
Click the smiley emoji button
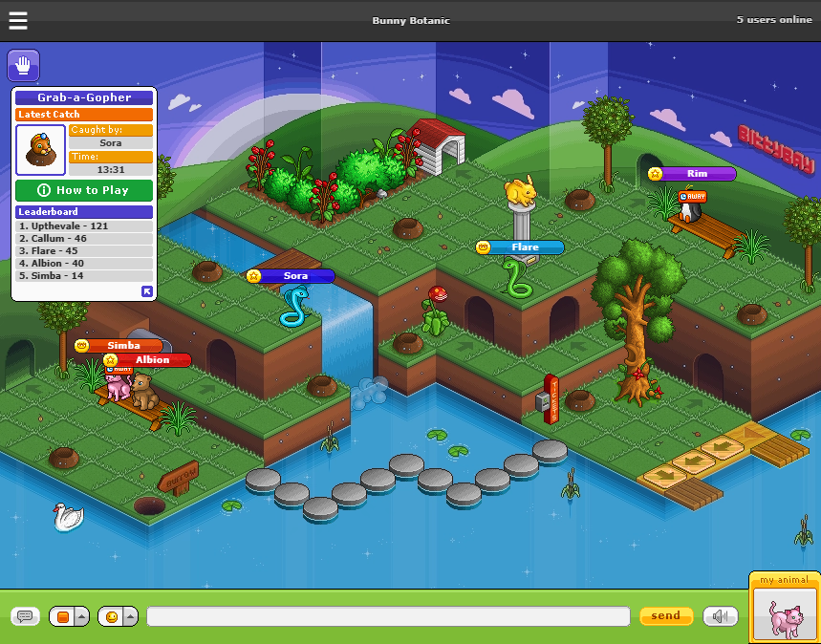click(111, 616)
